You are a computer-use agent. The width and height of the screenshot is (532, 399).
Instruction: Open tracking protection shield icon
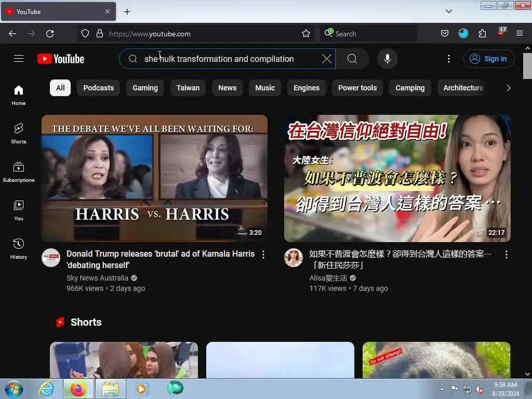tap(85, 34)
